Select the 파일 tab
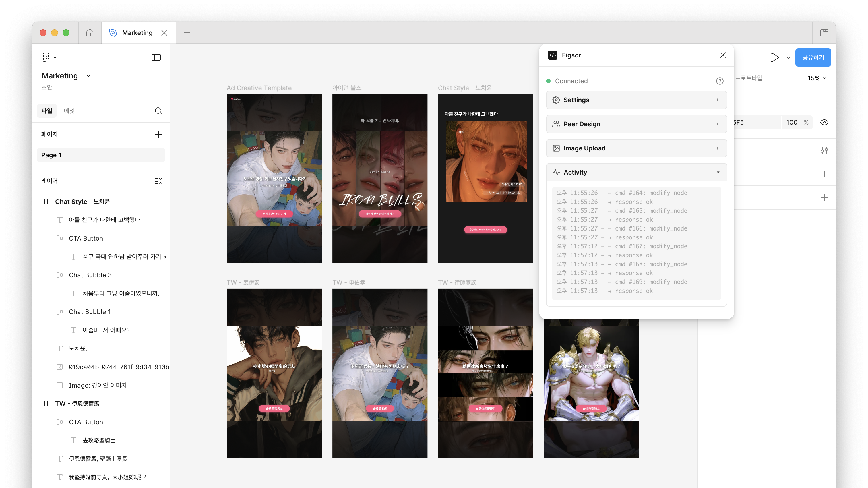Screen dimensions: 868x488 (x=46, y=111)
